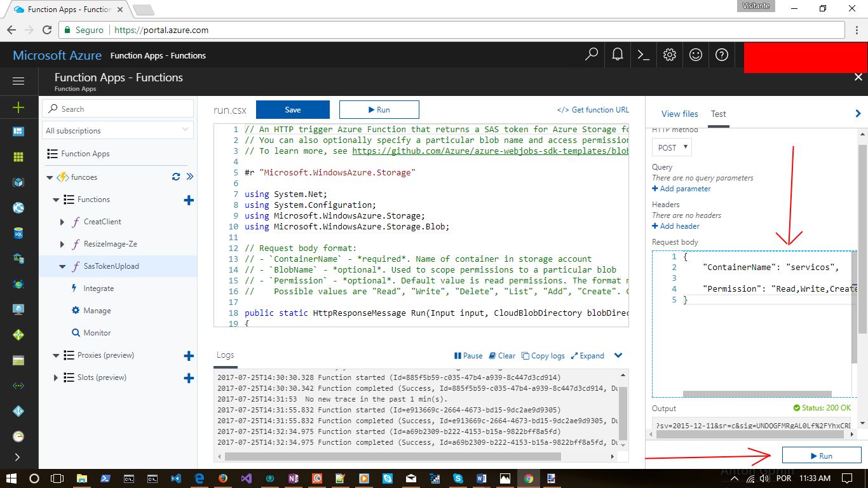Open the help question mark menu
Image resolution: width=868 pixels, height=488 pixels.
722,55
